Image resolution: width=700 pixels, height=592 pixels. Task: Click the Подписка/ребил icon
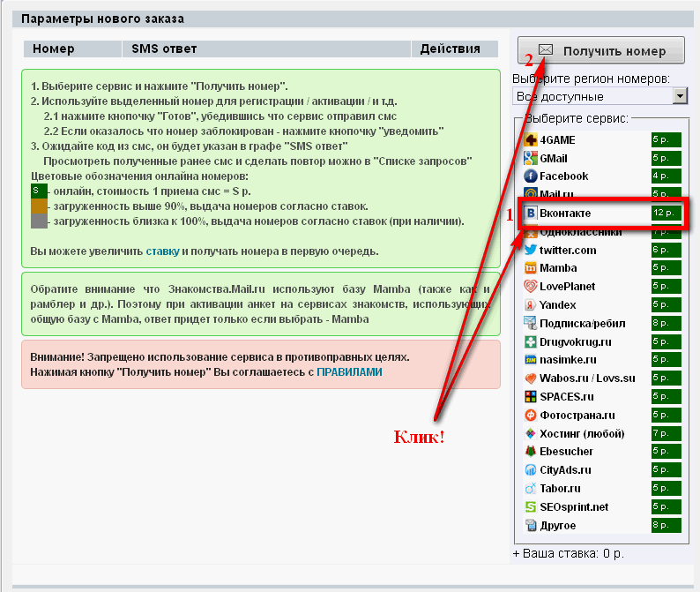531,323
